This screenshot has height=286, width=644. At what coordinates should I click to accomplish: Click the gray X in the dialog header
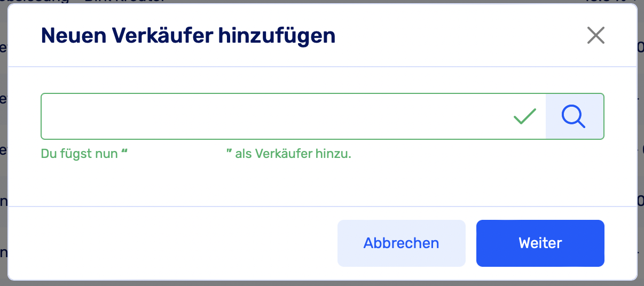coord(595,36)
